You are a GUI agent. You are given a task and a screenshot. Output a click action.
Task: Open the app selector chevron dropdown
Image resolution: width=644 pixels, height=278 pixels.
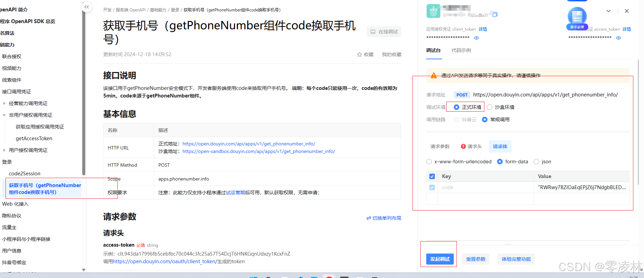pyautogui.click(x=609, y=11)
